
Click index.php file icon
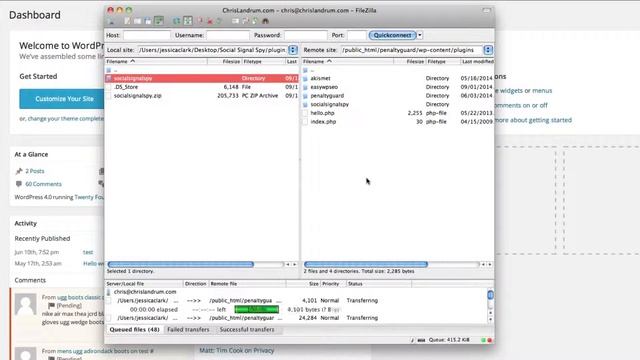pos(305,122)
